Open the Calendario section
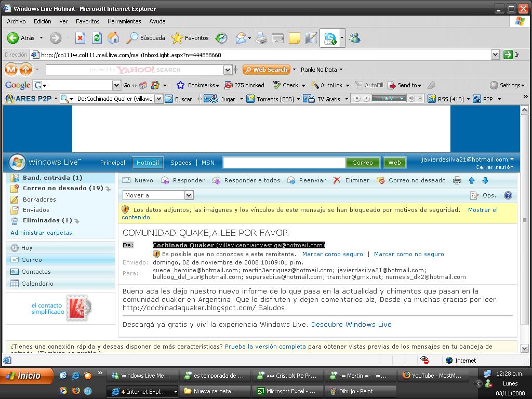The width and height of the screenshot is (532, 399). 37,283
